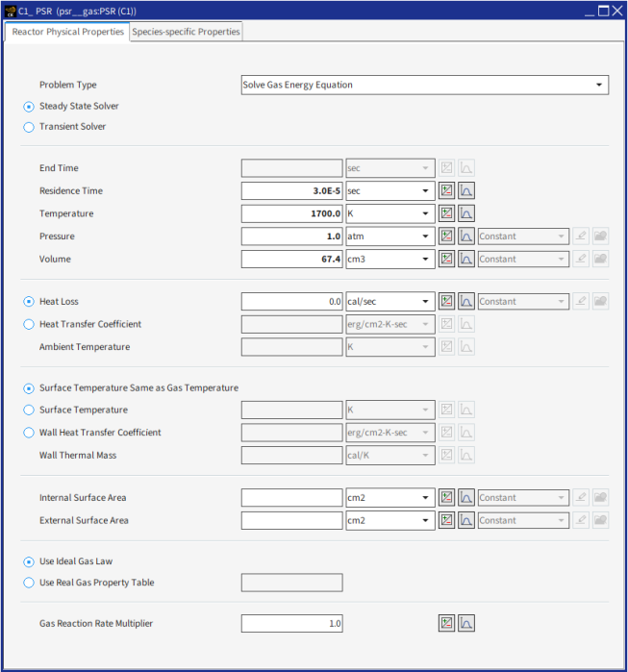Click parameter study icon for External Surface Area
628x672 pixels.
(446, 520)
